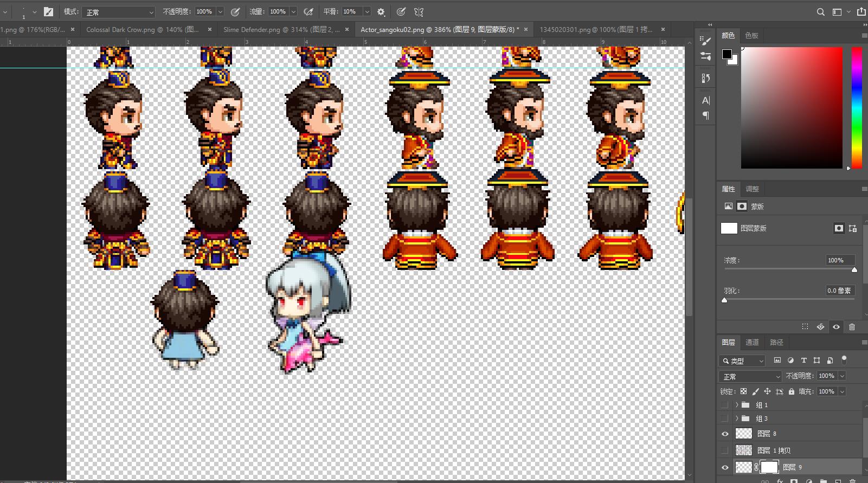Toggle the brush settings panel button in options bar
This screenshot has height=483, width=868.
pos(48,11)
